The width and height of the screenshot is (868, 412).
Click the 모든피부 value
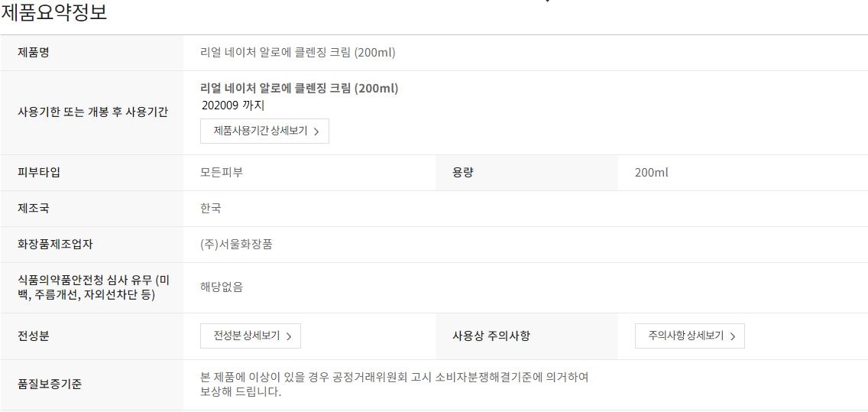[x=222, y=172]
